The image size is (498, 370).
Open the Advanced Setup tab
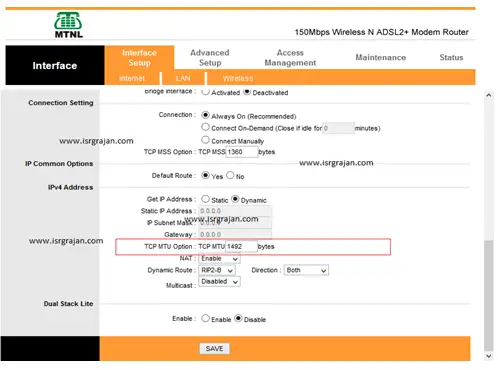click(210, 58)
